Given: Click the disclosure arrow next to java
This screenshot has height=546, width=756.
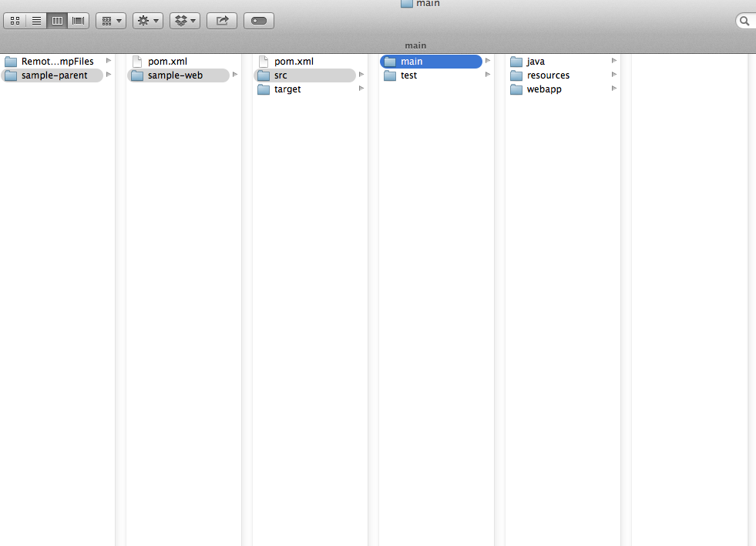Looking at the screenshot, I should (613, 61).
